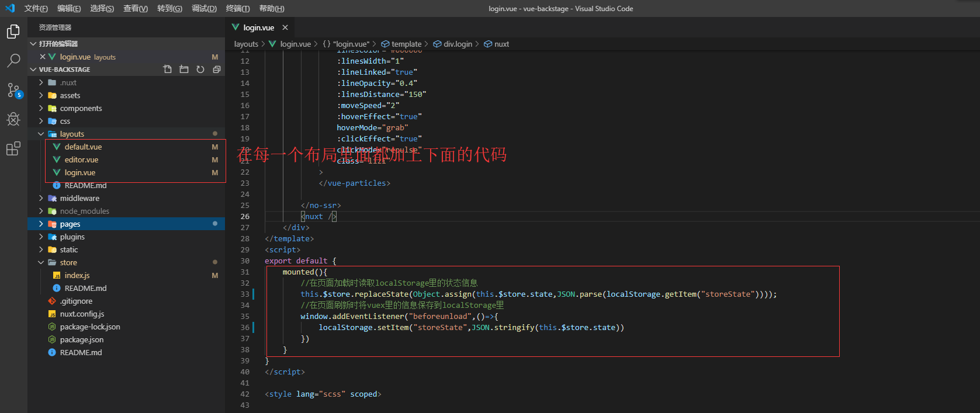The image size is (980, 413).
Task: Click style lang="scss" scoped line
Action: coord(323,394)
